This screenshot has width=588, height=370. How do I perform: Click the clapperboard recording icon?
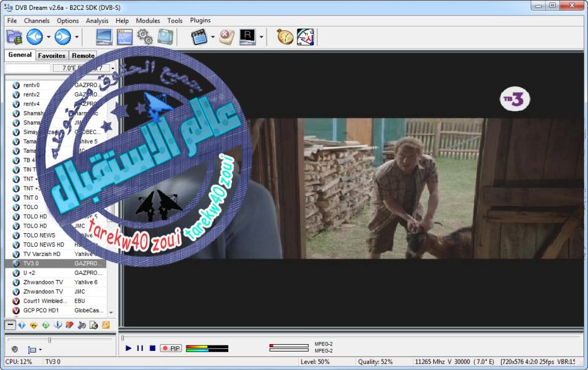(x=199, y=37)
